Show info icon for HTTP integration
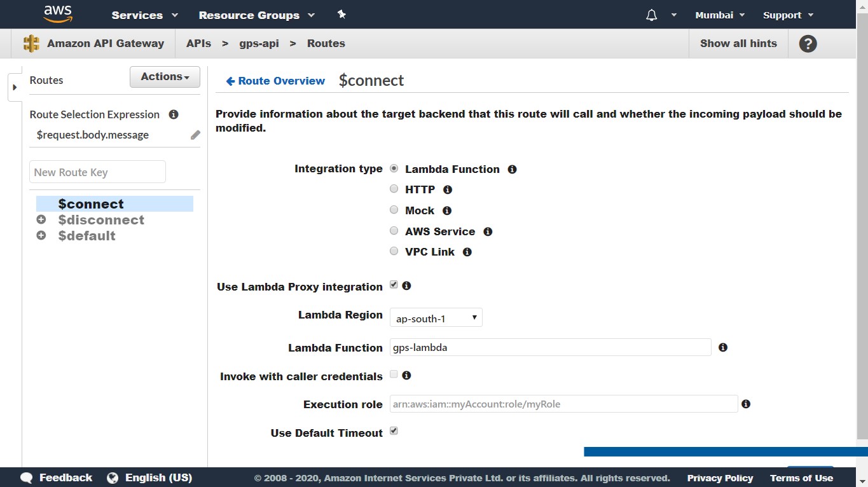The height and width of the screenshot is (487, 868). pos(447,189)
